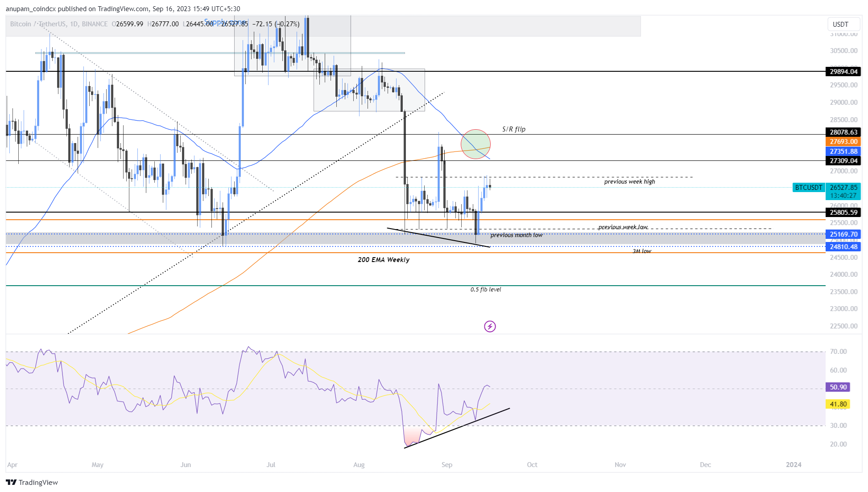Click the 23000.00 price axis tick
This screenshot has width=868, height=492.
pyautogui.click(x=843, y=309)
